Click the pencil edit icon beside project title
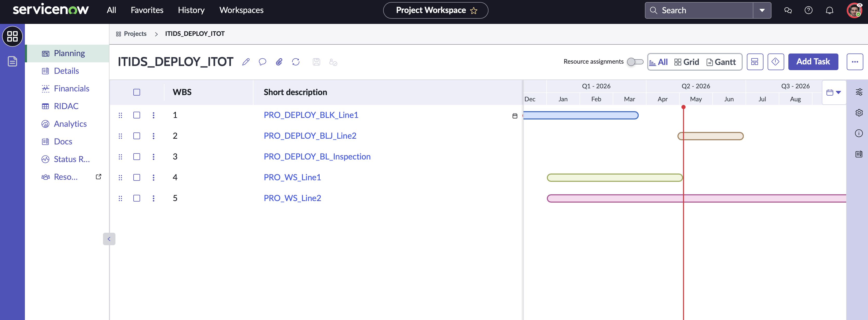Viewport: 868px width, 320px height. pyautogui.click(x=246, y=62)
